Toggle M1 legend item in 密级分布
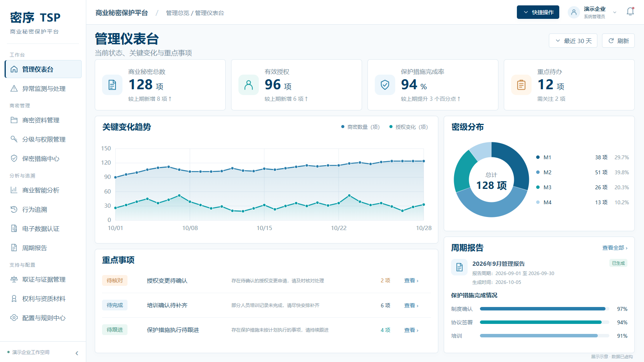This screenshot has width=644, height=362. click(544, 157)
